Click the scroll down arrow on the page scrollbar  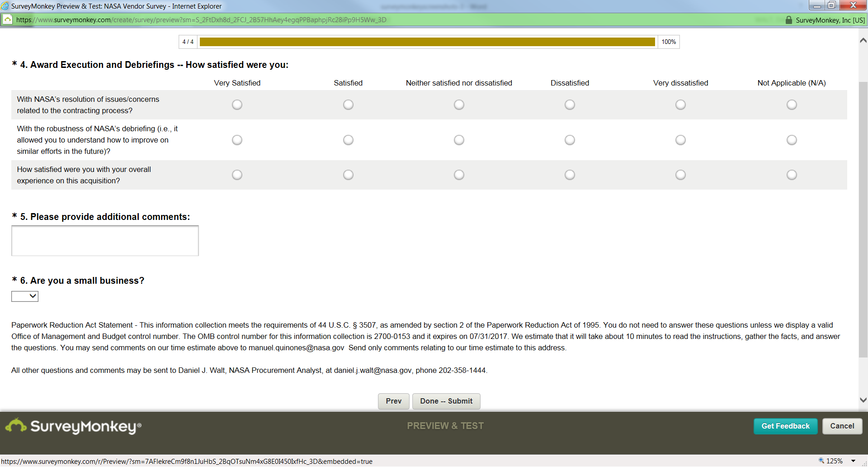pos(863,400)
